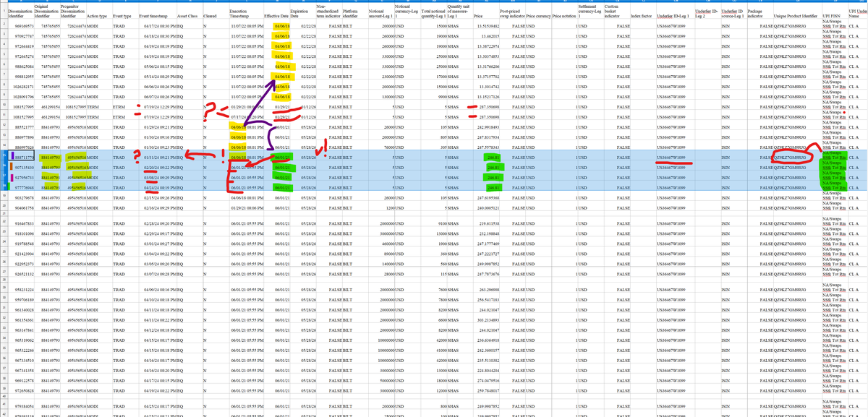Click identifier cell 988625084
Image resolution: width=868 pixels, height=417 pixels.
[x=20, y=65]
